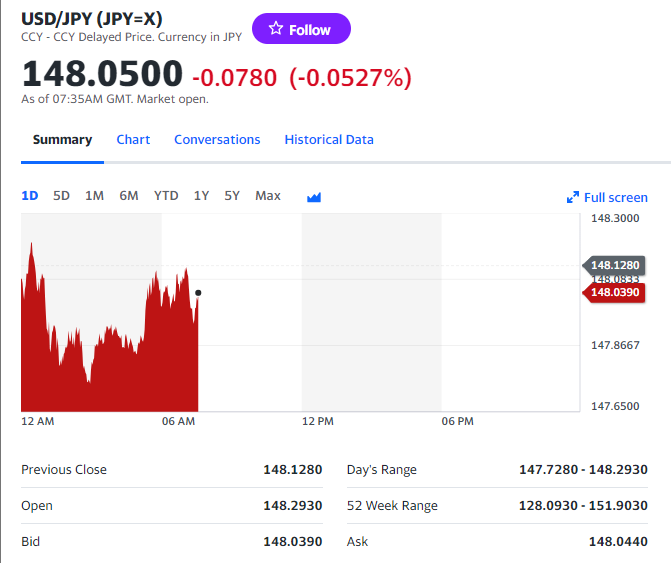The height and width of the screenshot is (563, 671).
Task: Show the YTD chart range
Action: 166,196
